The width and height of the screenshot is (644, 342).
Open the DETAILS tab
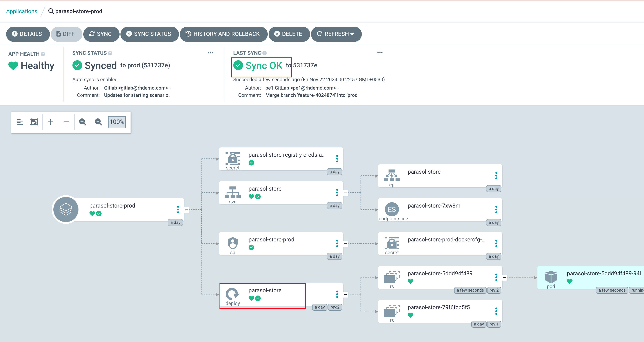[x=27, y=34]
